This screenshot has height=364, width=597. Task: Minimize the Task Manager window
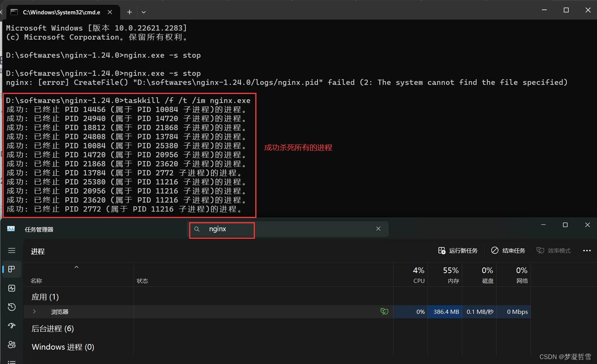(x=543, y=225)
